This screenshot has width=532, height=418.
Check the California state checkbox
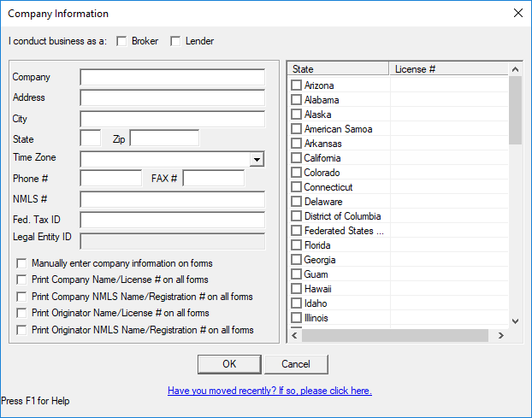[x=296, y=158]
